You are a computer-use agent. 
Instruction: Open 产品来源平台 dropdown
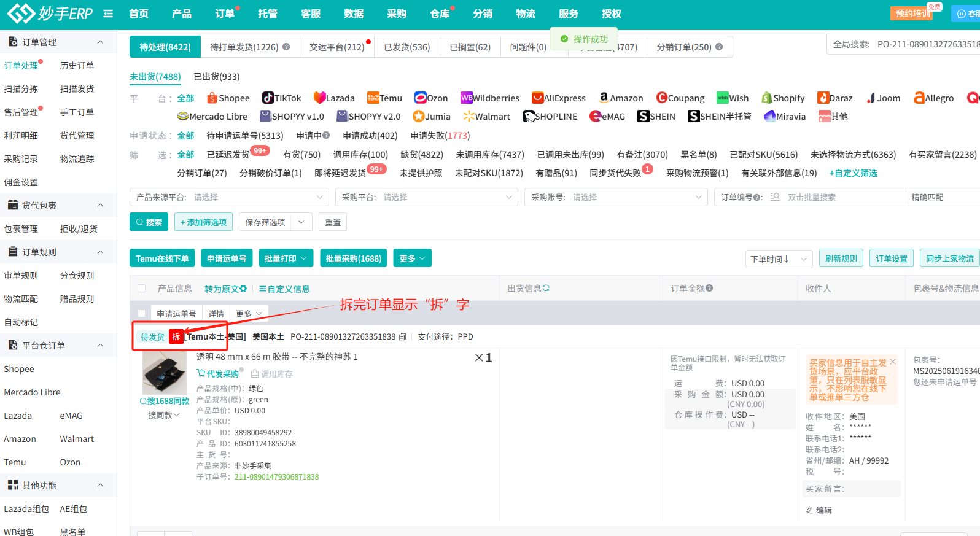[230, 197]
